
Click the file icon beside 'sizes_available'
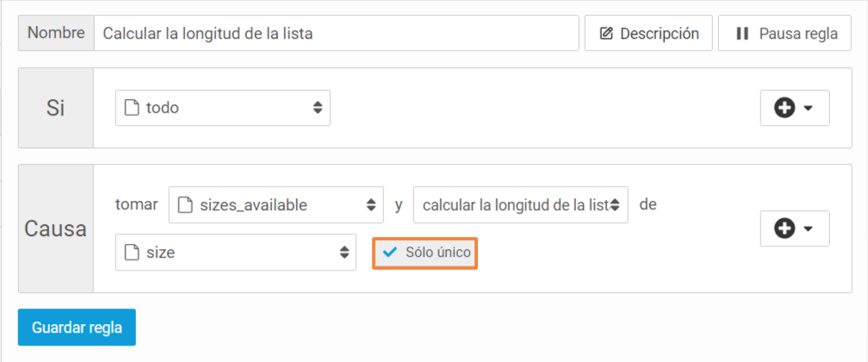(184, 205)
